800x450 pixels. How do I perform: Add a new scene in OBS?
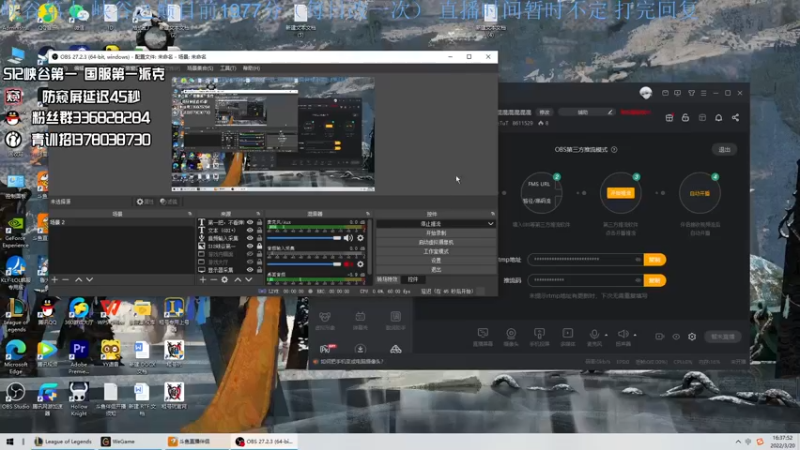click(55, 280)
